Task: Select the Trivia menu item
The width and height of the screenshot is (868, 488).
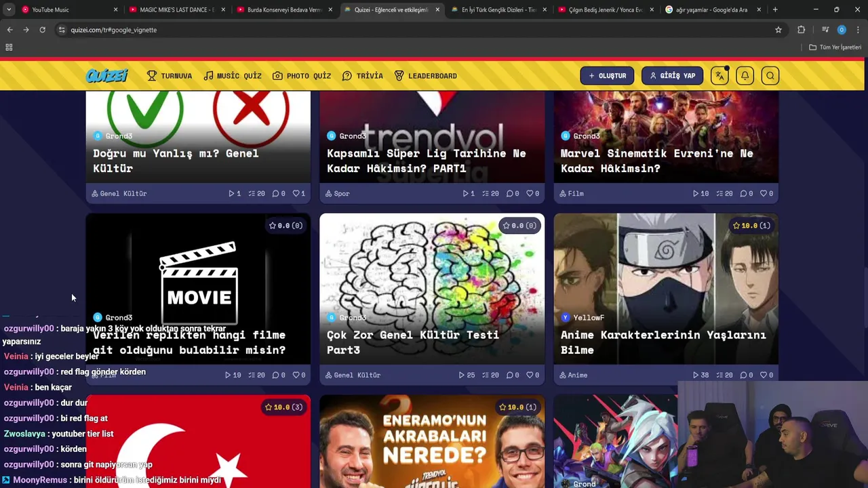Action: pos(363,76)
